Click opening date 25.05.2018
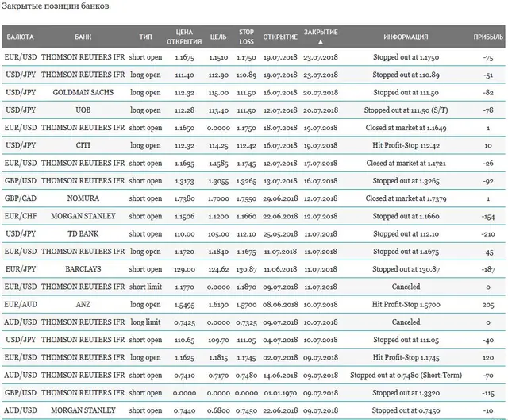 click(x=280, y=234)
